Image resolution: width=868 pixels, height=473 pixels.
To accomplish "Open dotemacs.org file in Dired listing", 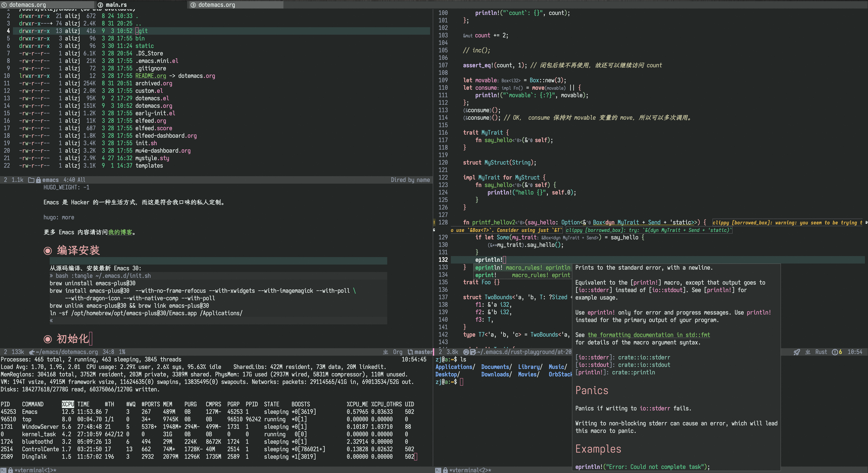I will click(154, 106).
